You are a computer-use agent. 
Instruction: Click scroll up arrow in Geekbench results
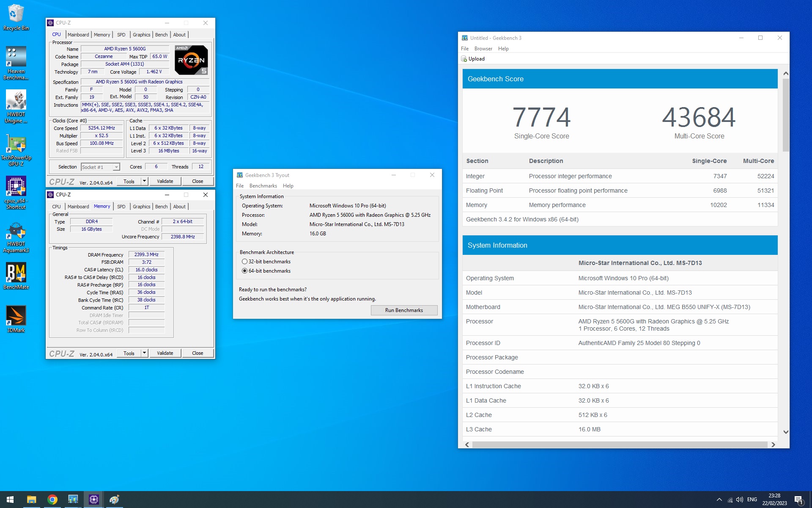pos(786,74)
